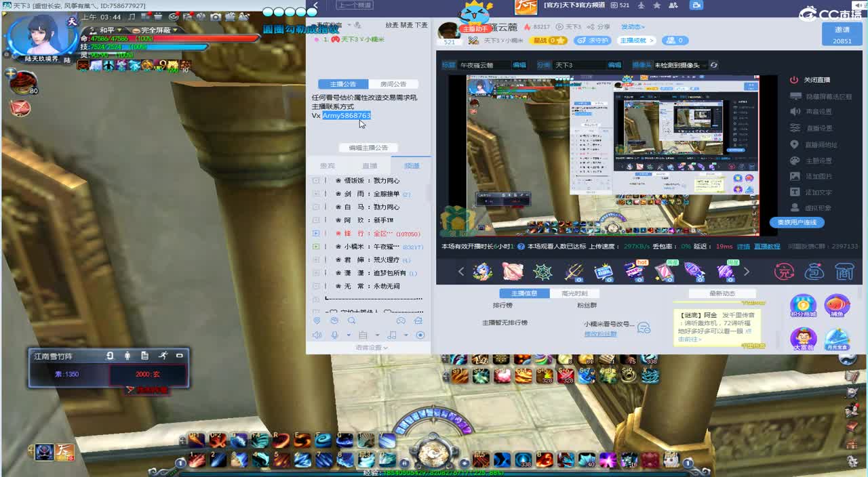This screenshot has width=868, height=477.
Task: Expand dropdown arrow after the list icon
Action: pos(377,335)
